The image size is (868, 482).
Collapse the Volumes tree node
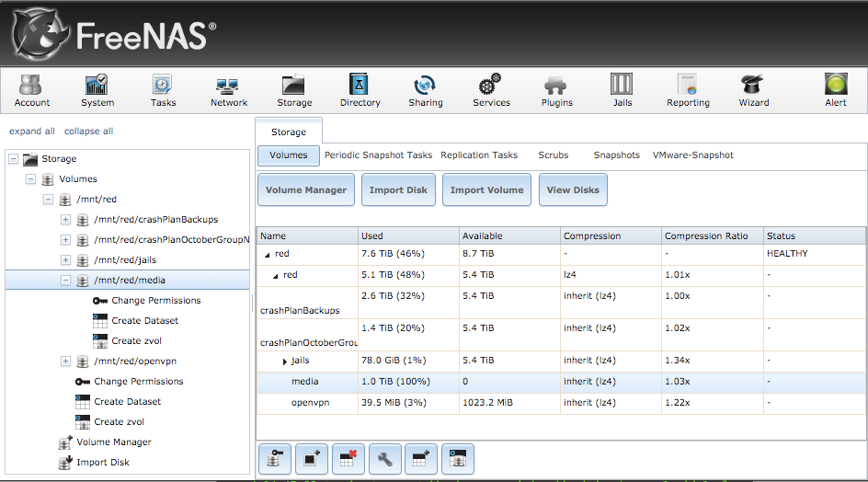pos(31,179)
